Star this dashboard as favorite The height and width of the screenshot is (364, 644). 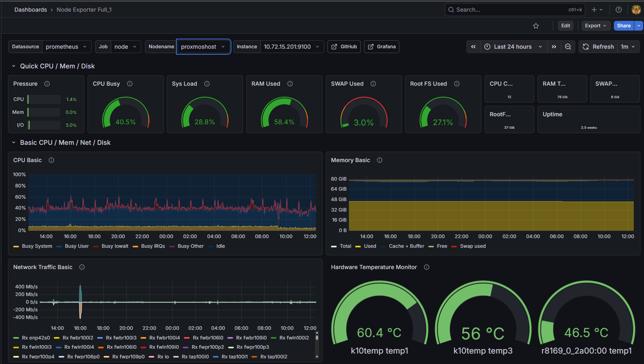(536, 26)
